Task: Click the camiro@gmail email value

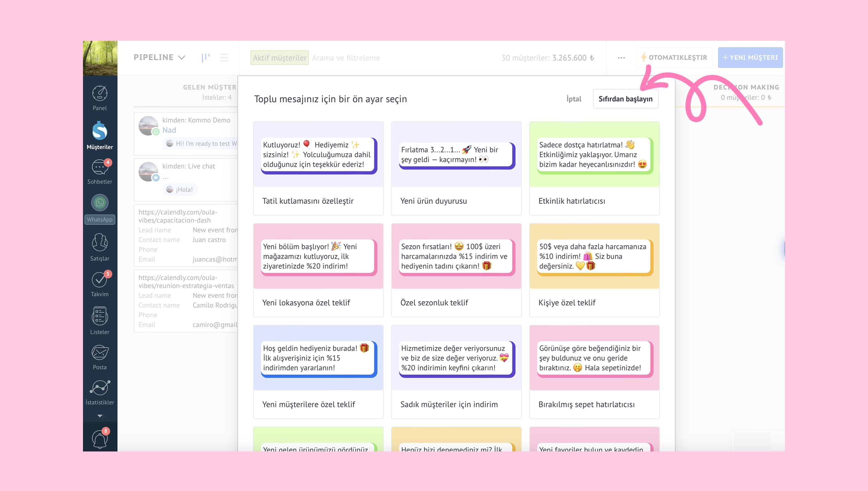Action: pos(215,325)
